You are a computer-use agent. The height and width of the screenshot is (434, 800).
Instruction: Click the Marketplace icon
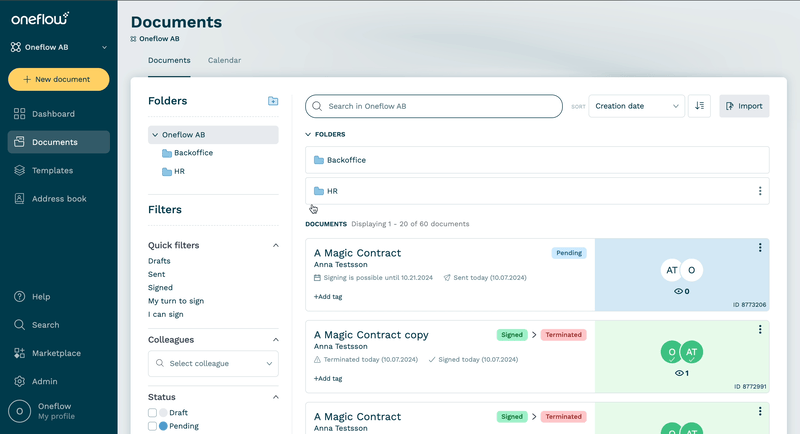[19, 353]
